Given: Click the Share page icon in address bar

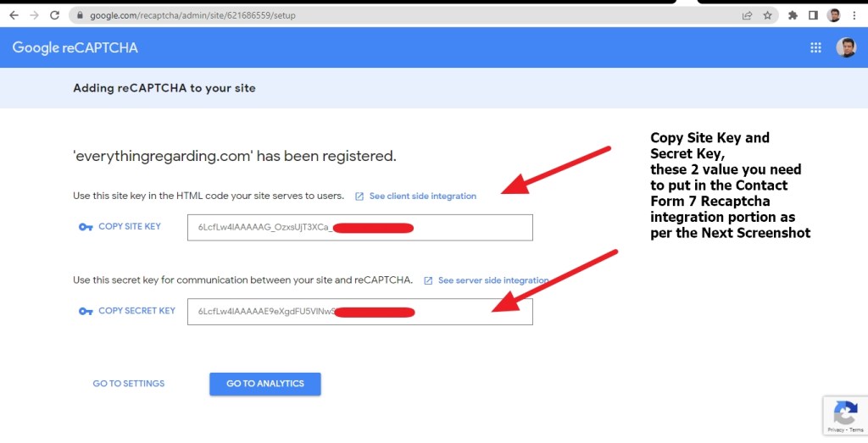Looking at the screenshot, I should click(747, 15).
